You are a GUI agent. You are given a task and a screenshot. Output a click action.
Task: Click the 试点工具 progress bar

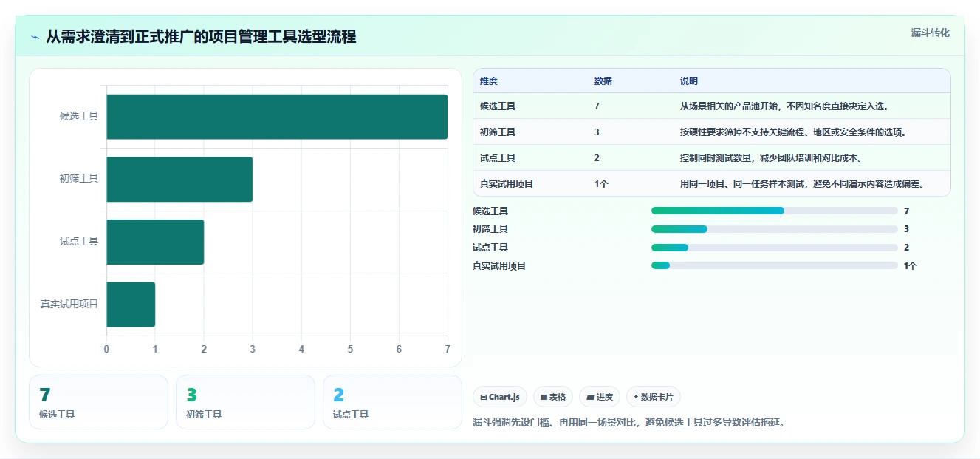tap(775, 248)
